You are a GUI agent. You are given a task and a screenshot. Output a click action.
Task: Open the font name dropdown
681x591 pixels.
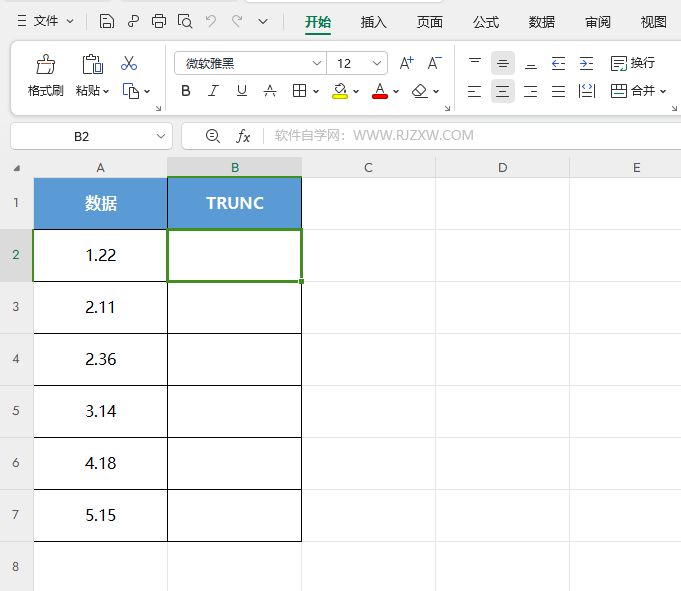317,63
